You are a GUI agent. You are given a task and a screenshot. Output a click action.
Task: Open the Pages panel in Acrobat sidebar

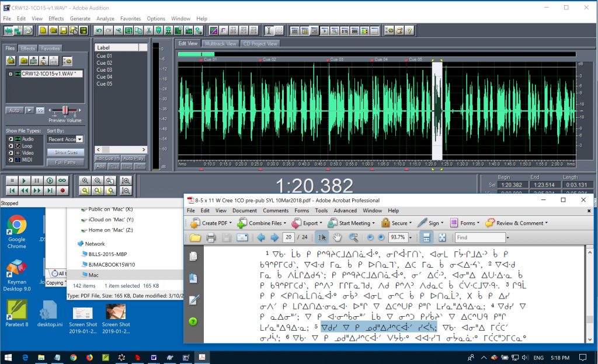point(193,257)
